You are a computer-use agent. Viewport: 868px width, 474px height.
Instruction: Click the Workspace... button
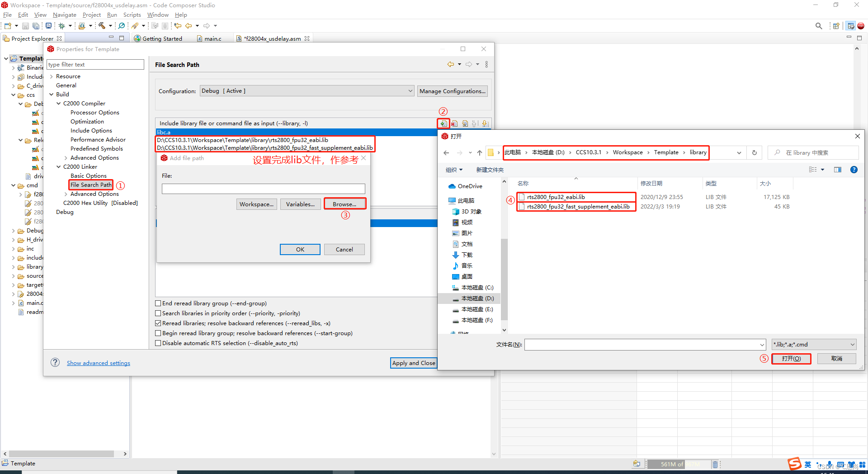[x=256, y=204]
